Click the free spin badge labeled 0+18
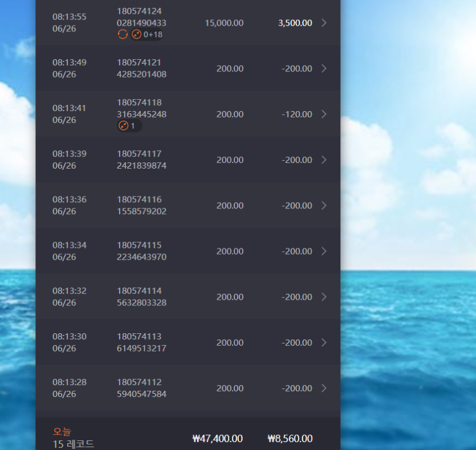Viewport: 476px width, 450px height. pyautogui.click(x=147, y=34)
